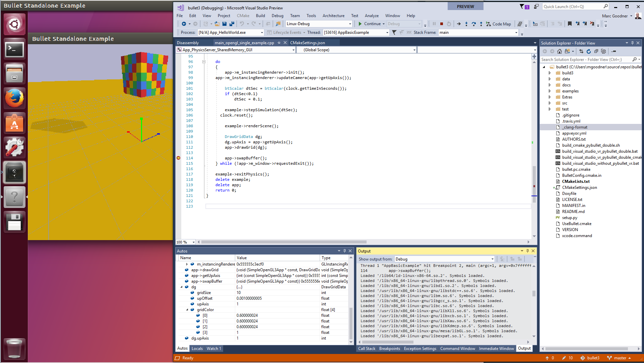Switch to the CMakeSettings.json tab

click(308, 43)
